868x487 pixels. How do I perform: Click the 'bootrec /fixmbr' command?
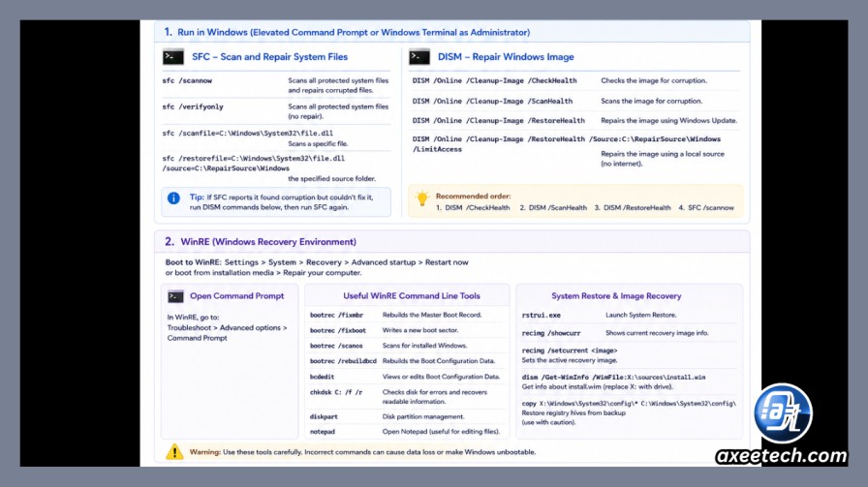point(336,316)
